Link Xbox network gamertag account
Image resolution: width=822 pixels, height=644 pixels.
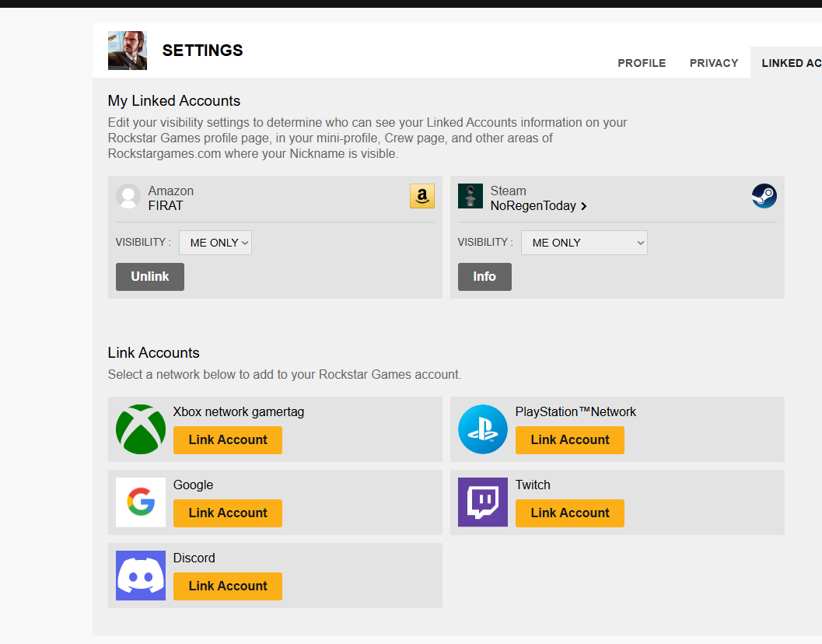[228, 440]
